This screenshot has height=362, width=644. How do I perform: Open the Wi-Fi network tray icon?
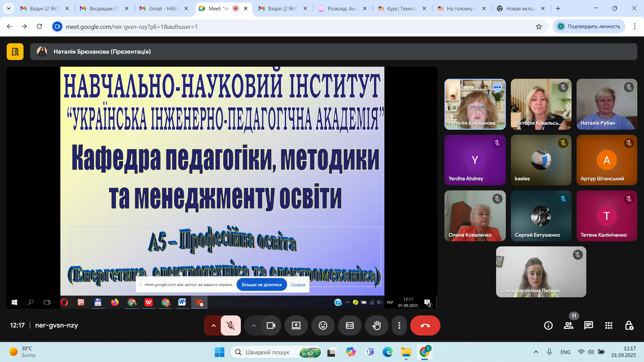[x=581, y=352]
